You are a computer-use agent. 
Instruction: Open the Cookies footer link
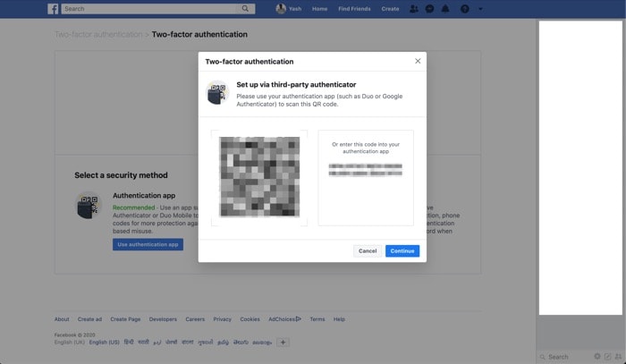pos(250,319)
